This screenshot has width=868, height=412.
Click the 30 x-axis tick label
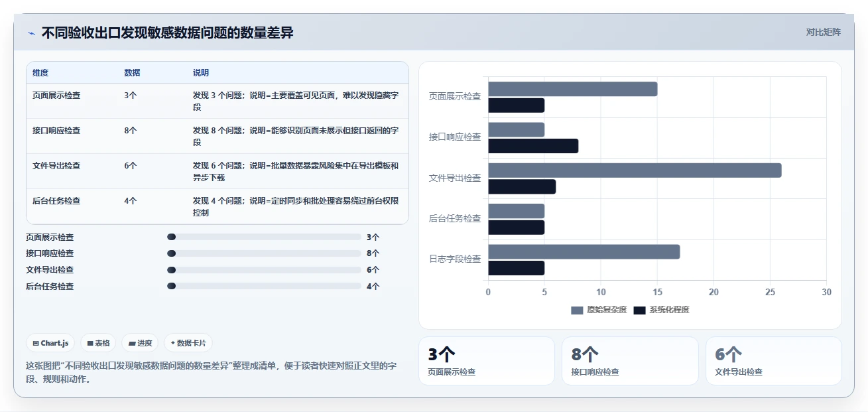pos(826,292)
